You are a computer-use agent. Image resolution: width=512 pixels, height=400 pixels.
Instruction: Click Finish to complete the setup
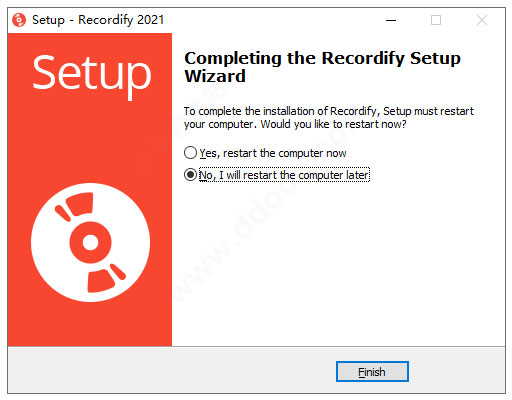pos(372,372)
